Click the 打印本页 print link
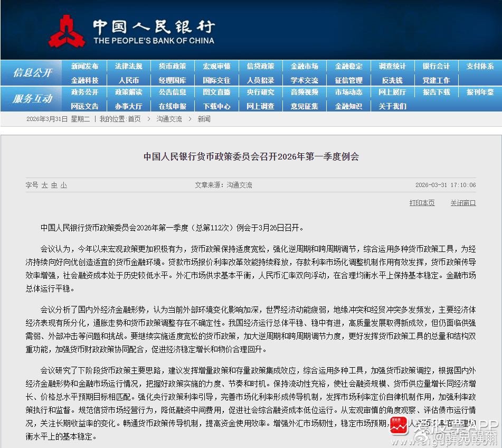Viewport: 502px width, 448px height. click(422, 203)
